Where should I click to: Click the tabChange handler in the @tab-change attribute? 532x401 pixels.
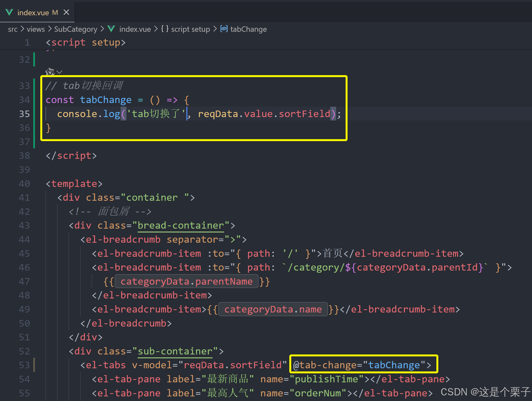coord(394,365)
